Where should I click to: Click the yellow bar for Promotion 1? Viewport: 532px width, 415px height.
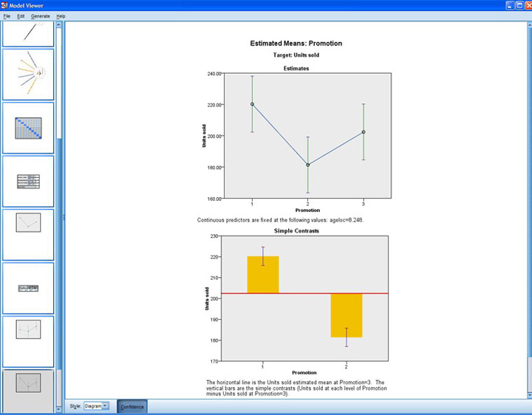coord(262,275)
